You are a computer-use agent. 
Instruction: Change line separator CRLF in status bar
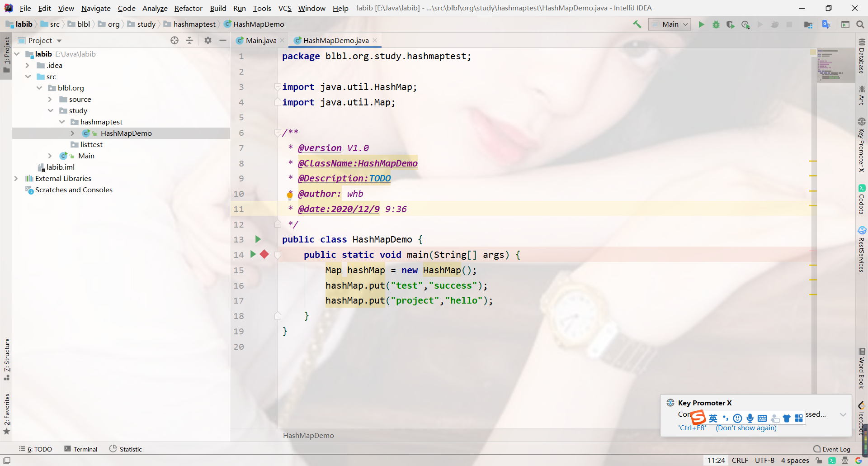pyautogui.click(x=740, y=461)
